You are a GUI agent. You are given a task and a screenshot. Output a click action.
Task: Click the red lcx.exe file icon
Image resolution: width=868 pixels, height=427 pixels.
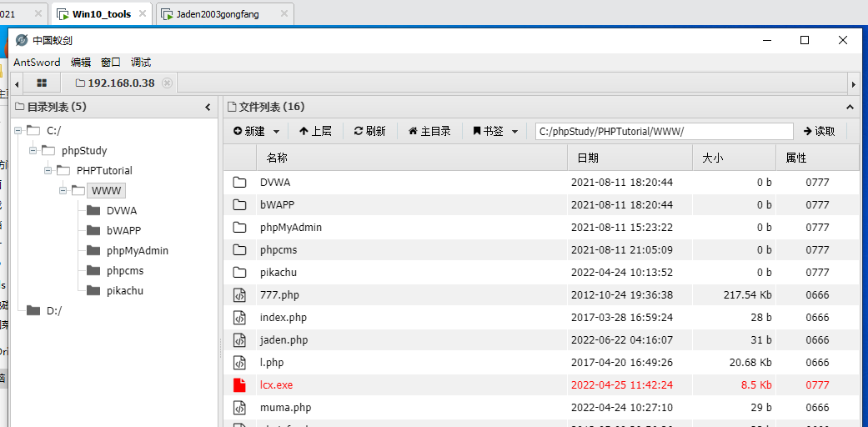coord(240,385)
